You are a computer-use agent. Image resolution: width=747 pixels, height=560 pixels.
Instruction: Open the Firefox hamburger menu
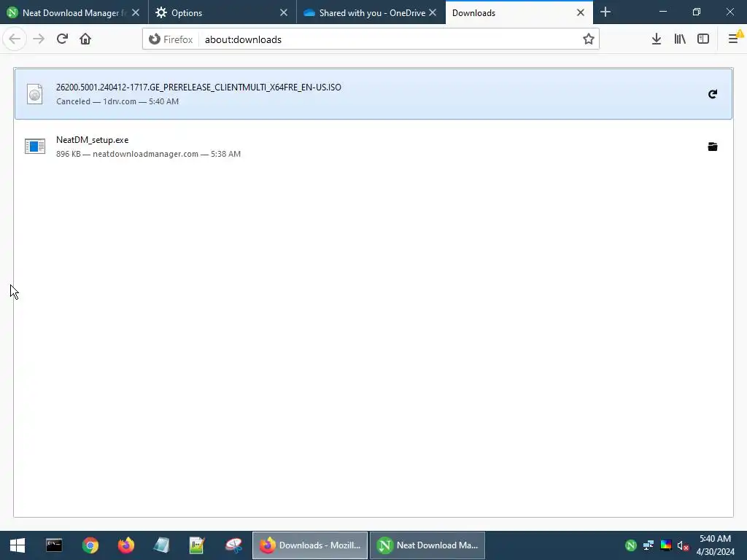point(734,39)
